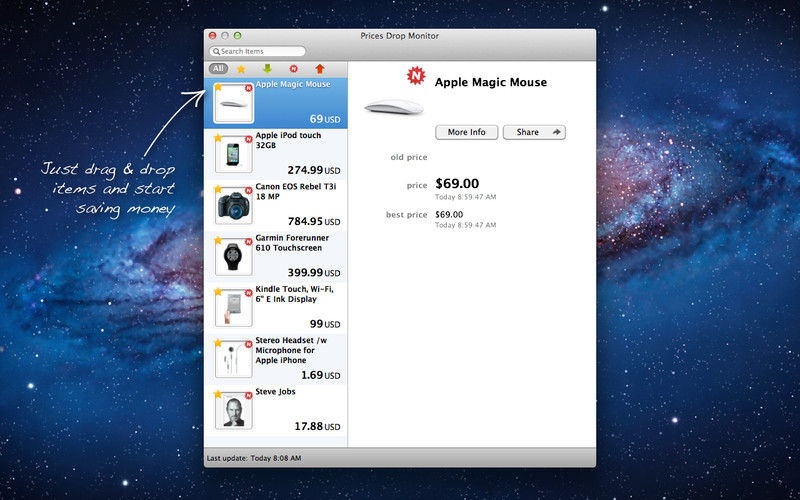Click the Steve Jobs book thumbnail

[x=234, y=411]
